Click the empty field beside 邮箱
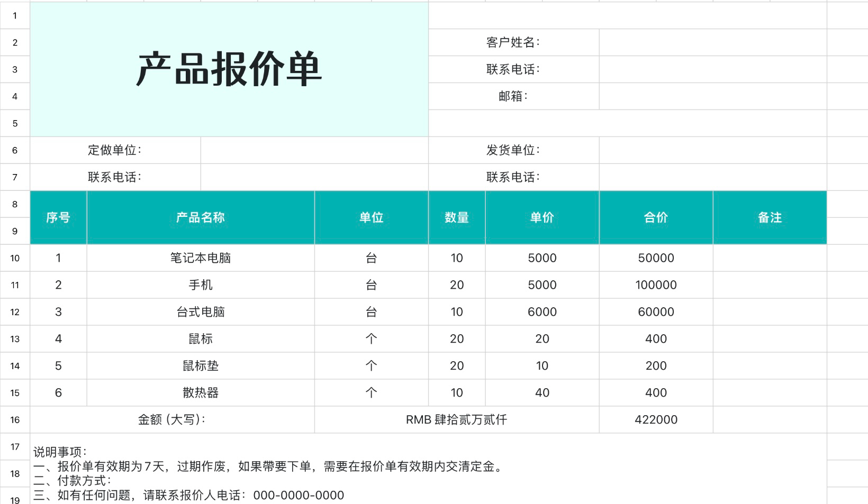This screenshot has width=868, height=504. 713,96
